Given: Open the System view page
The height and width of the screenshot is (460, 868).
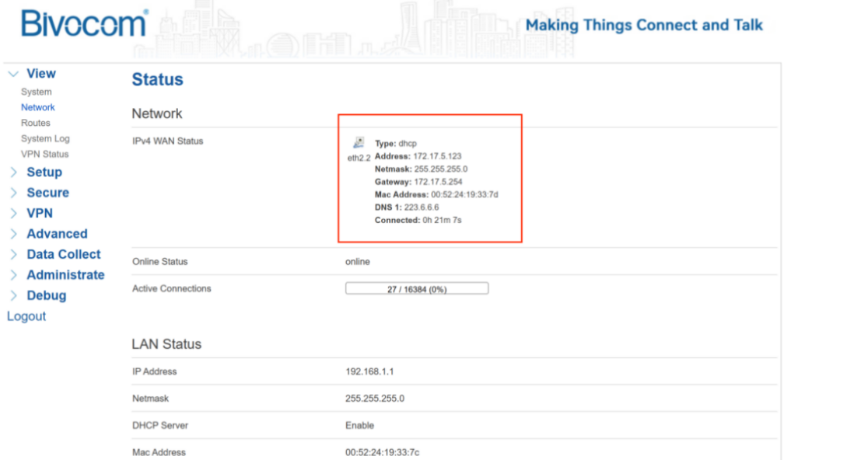Looking at the screenshot, I should [37, 92].
